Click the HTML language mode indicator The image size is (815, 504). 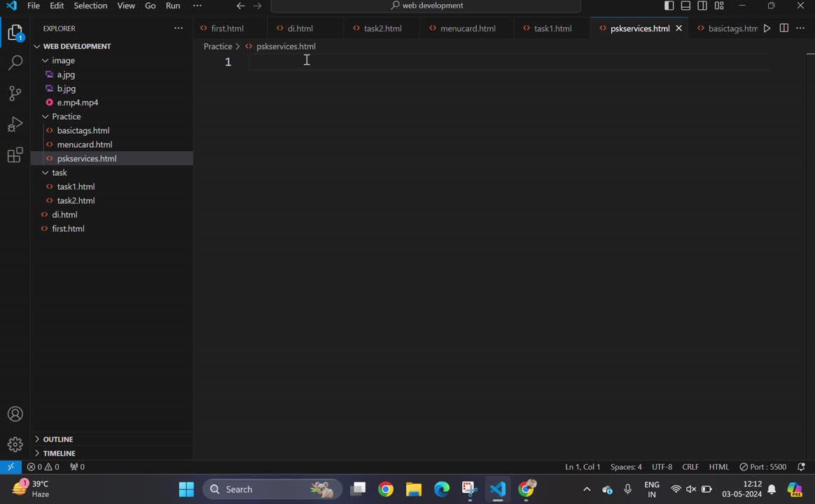[719, 467]
